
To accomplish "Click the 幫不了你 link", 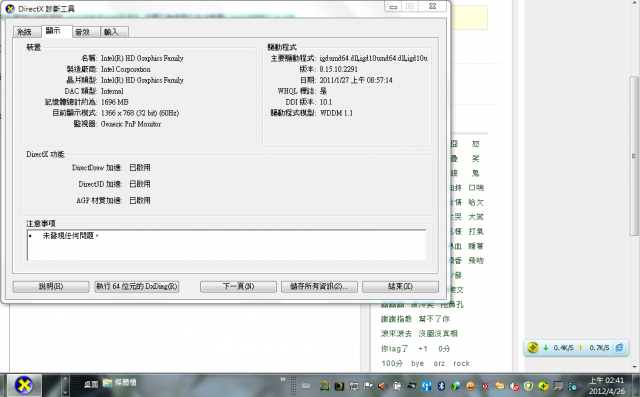I will [434, 319].
